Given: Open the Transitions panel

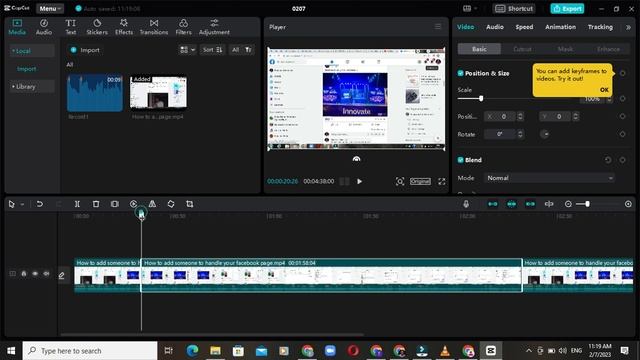Looking at the screenshot, I should click(x=154, y=27).
